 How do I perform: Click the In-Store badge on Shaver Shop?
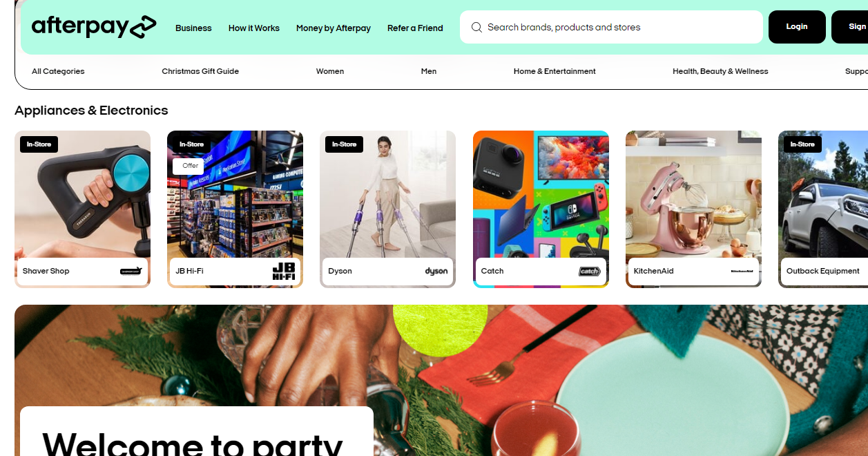tap(39, 144)
